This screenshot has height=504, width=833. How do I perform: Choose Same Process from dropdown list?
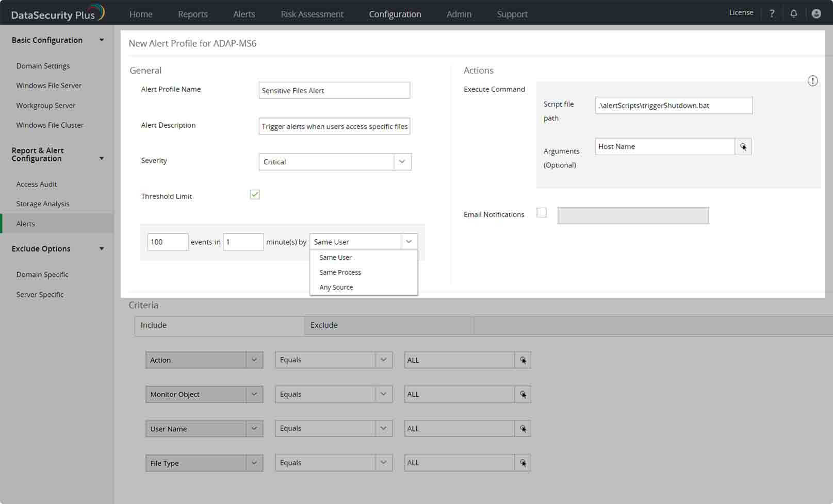[x=340, y=273]
